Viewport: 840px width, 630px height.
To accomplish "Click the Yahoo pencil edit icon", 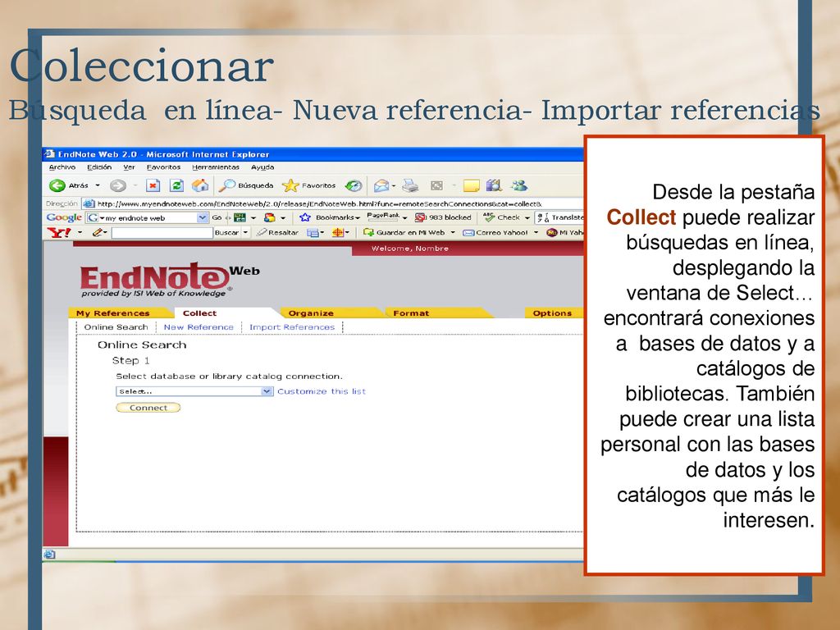I will (97, 232).
